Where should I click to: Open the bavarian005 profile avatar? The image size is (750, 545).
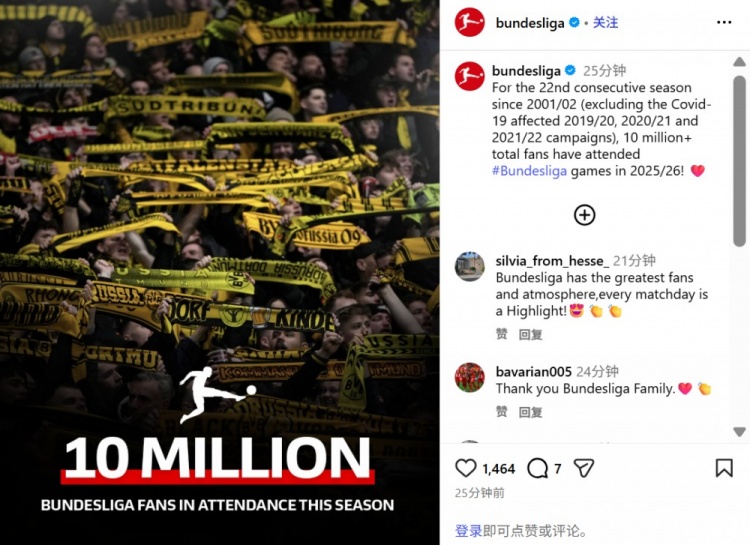(469, 377)
